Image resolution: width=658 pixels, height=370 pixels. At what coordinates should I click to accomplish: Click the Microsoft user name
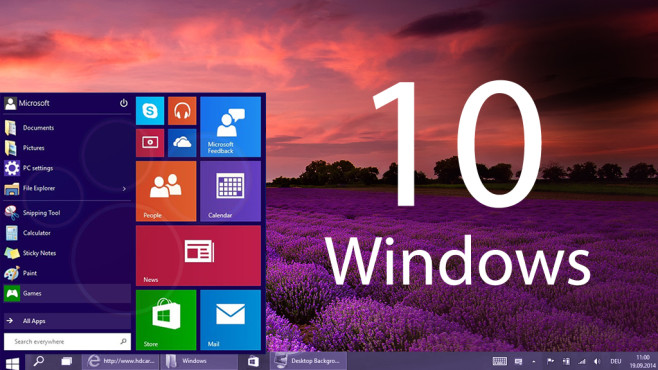point(34,103)
